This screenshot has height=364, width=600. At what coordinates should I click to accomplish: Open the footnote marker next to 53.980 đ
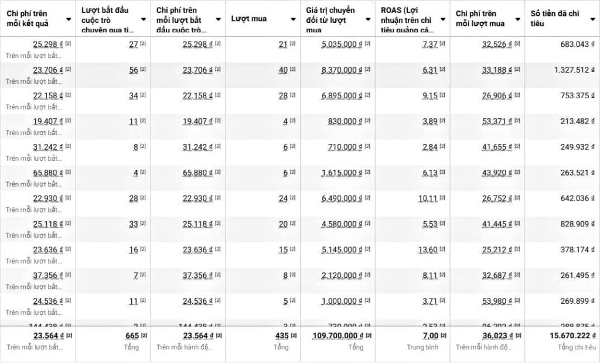[x=517, y=301]
